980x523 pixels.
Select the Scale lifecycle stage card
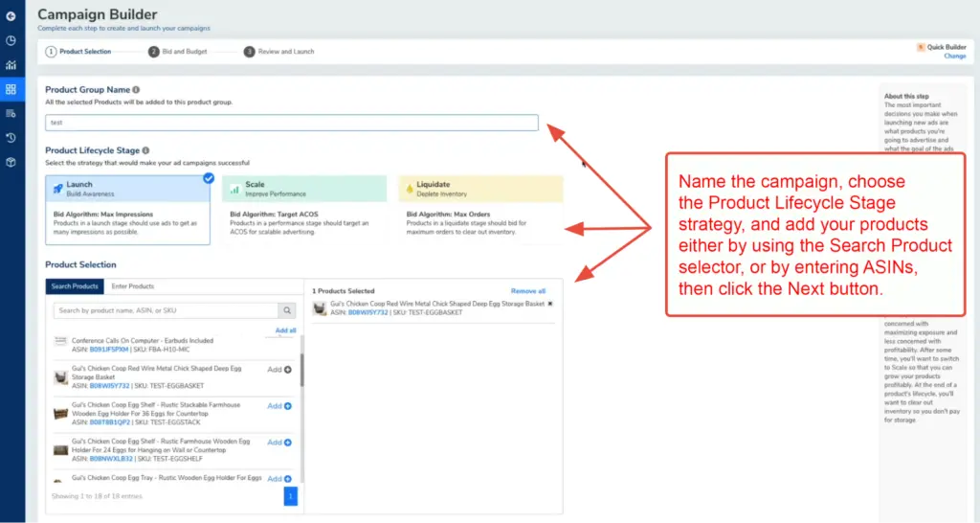click(303, 209)
